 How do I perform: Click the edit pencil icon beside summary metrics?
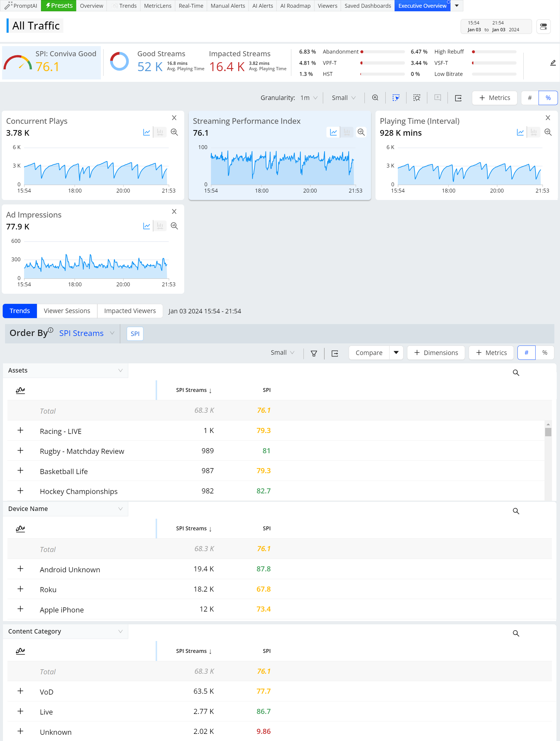point(553,63)
